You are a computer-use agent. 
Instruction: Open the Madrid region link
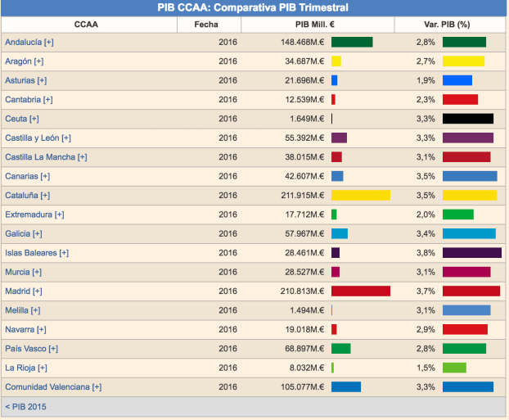(x=18, y=291)
